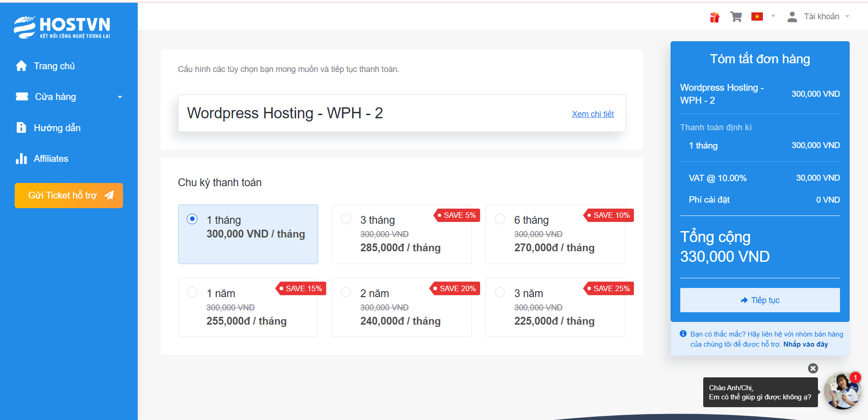Close the chat greeting popup
The image size is (868, 420).
coord(812,368)
